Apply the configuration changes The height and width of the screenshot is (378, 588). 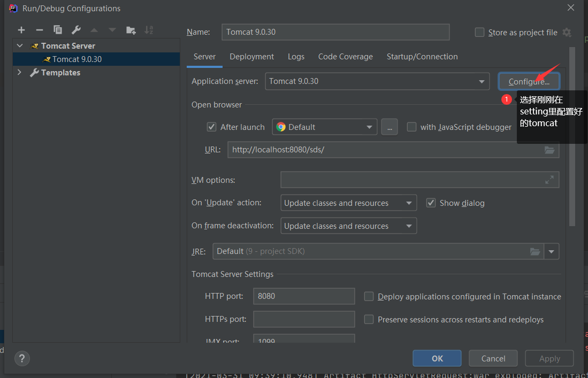click(x=549, y=358)
